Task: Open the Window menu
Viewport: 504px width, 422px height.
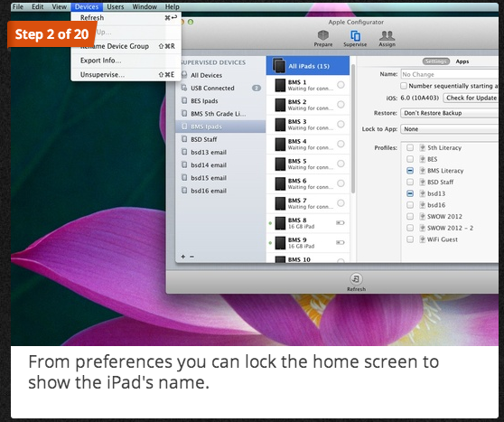Action: click(145, 6)
